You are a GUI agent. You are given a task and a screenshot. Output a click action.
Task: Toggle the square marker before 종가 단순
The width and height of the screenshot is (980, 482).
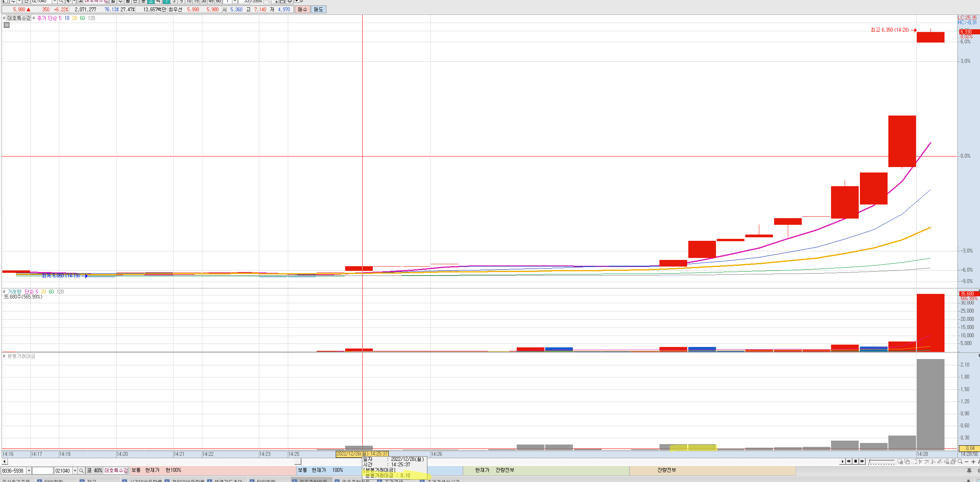click(34, 18)
